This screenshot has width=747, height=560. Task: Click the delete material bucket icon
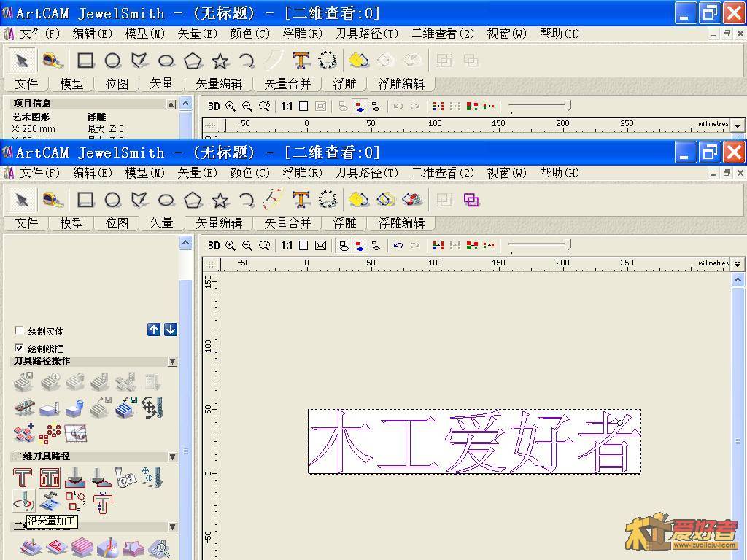point(75,408)
